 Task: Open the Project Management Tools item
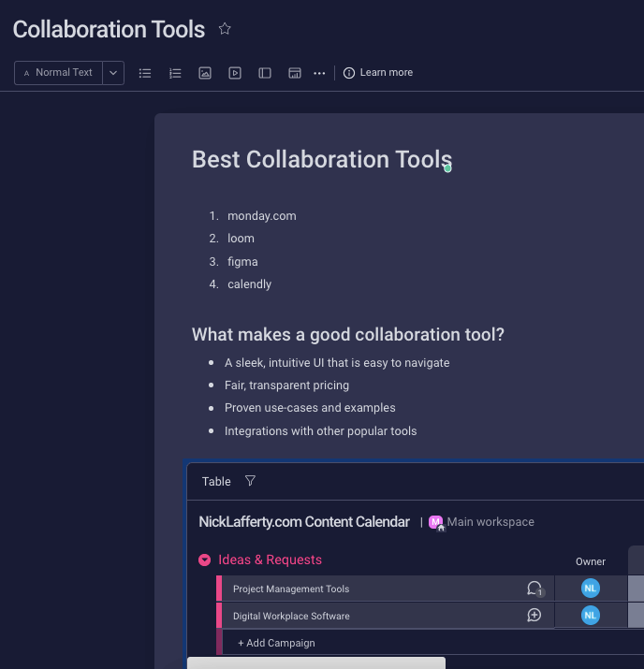click(291, 589)
